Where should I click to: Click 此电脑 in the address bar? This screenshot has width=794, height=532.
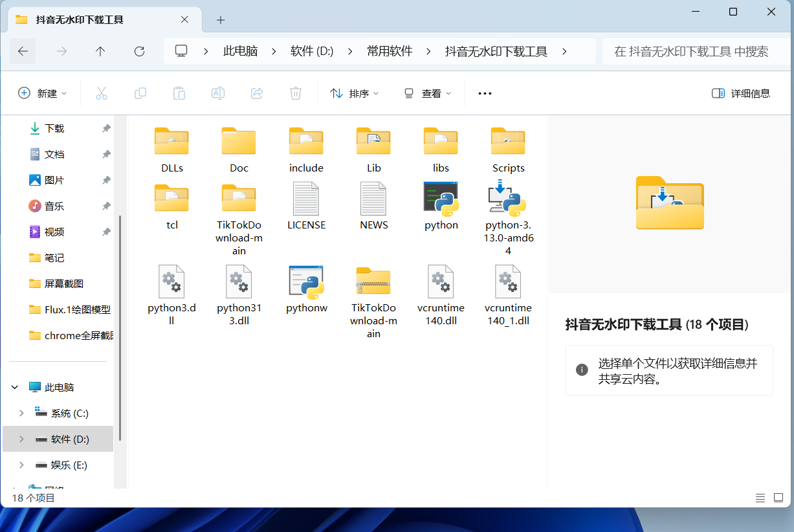click(241, 51)
